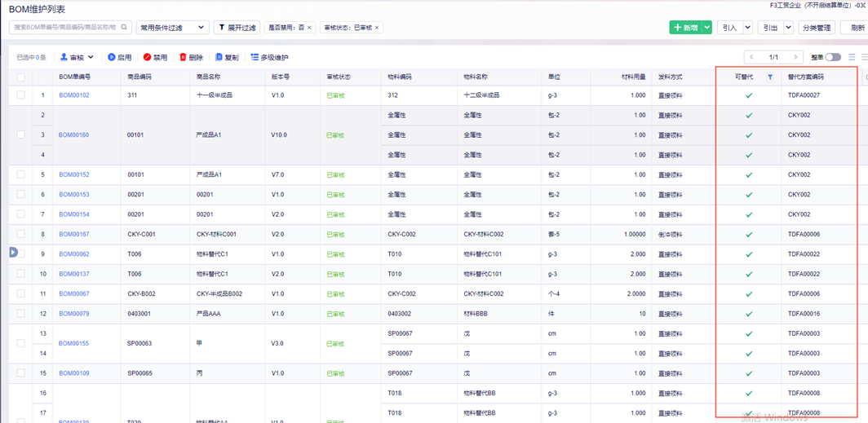
Task: Expand the arrow beside 引入 button
Action: point(747,28)
